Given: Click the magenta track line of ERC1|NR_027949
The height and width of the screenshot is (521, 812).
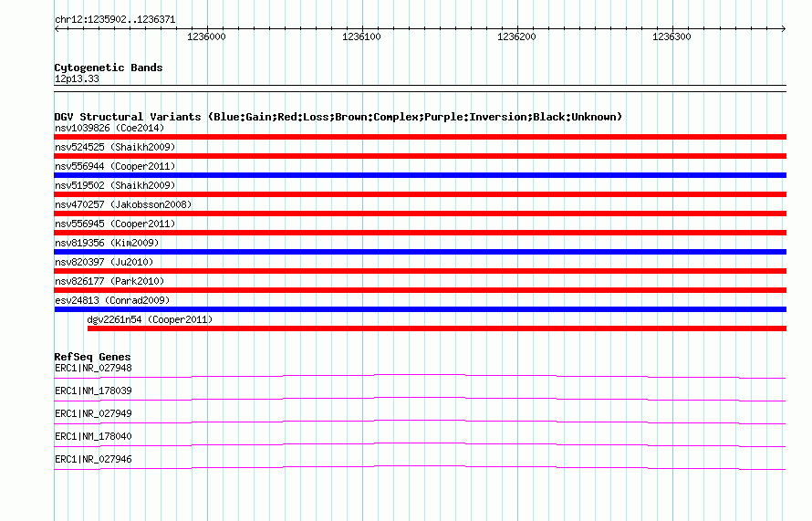Looking at the screenshot, I should click(x=420, y=420).
